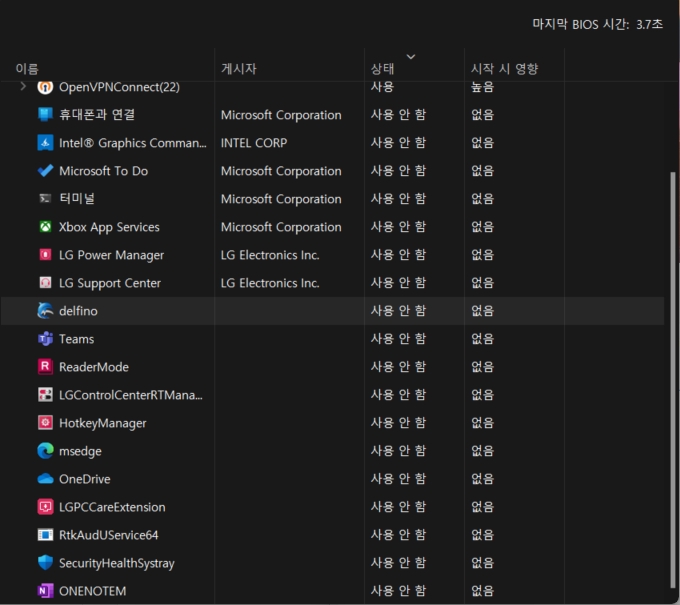Click the ReaderMode R icon
Screen dimensions: 680x605
45,366
